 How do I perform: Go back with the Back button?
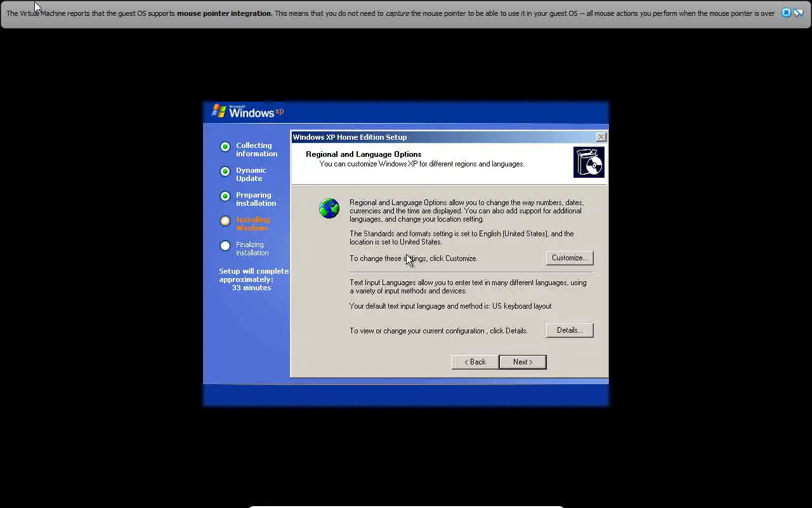point(475,362)
